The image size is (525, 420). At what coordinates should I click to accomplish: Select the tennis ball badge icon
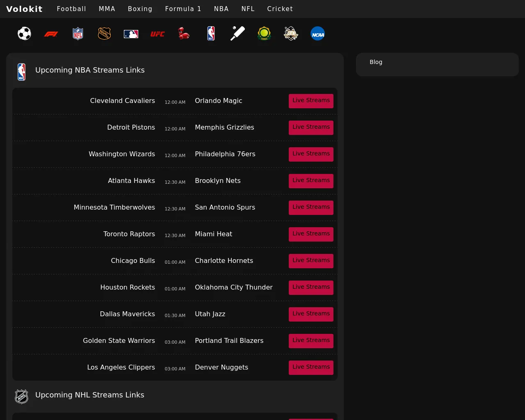pyautogui.click(x=264, y=34)
